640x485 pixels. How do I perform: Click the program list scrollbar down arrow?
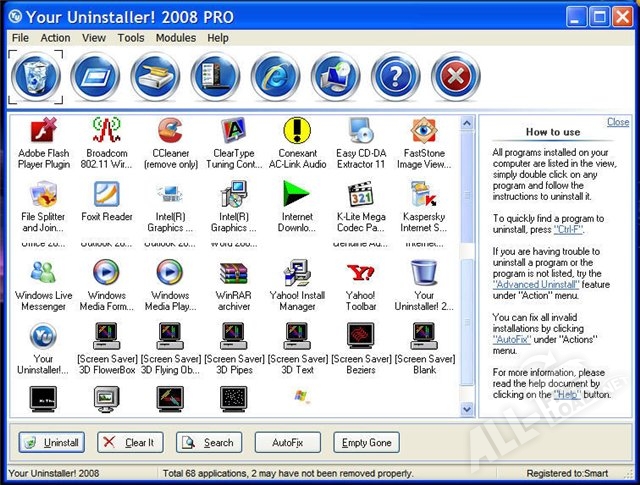click(467, 408)
